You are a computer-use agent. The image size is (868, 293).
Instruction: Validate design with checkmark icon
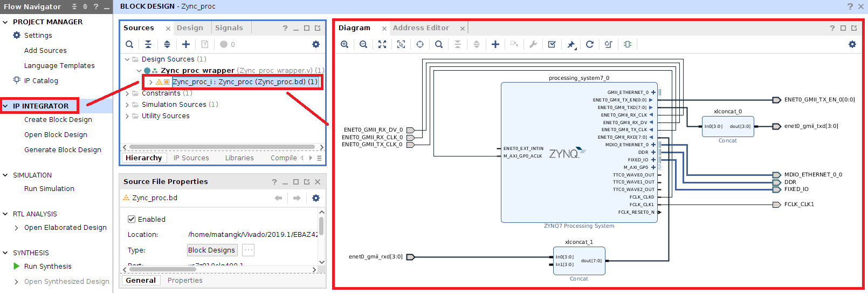click(x=552, y=44)
